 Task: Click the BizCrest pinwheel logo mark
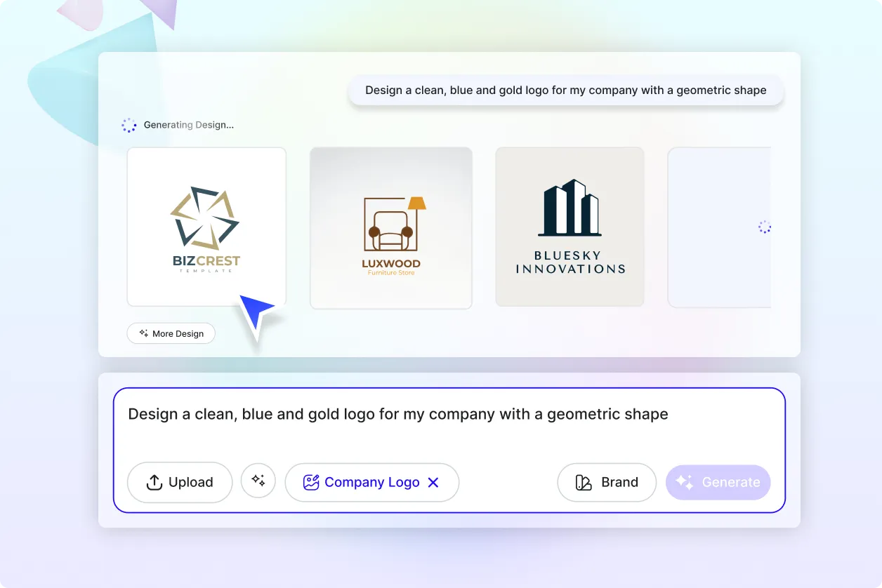[x=205, y=218]
